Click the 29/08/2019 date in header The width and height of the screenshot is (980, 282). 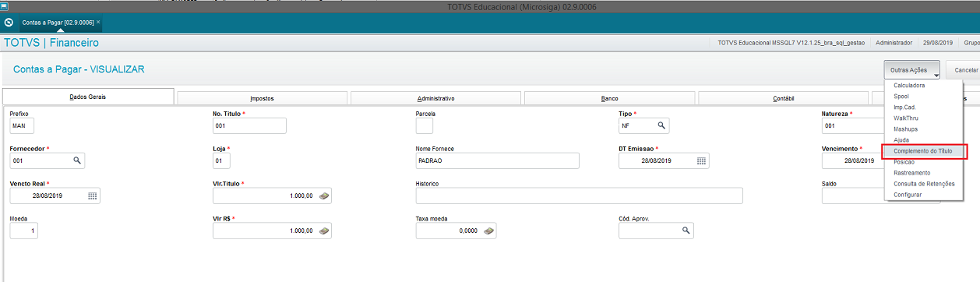pos(938,43)
